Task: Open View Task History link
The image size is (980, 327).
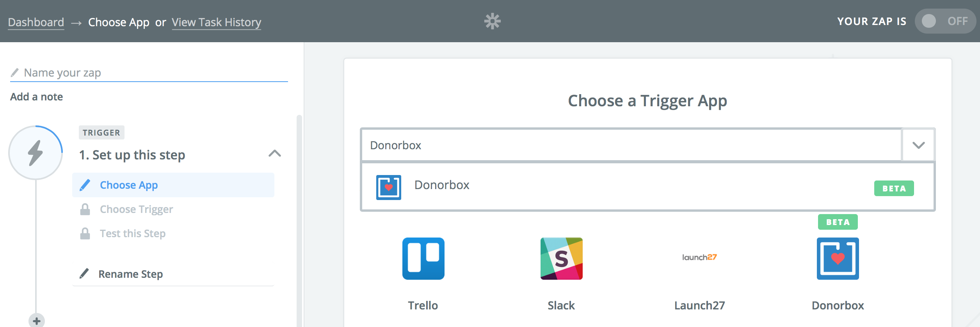Action: [216, 22]
